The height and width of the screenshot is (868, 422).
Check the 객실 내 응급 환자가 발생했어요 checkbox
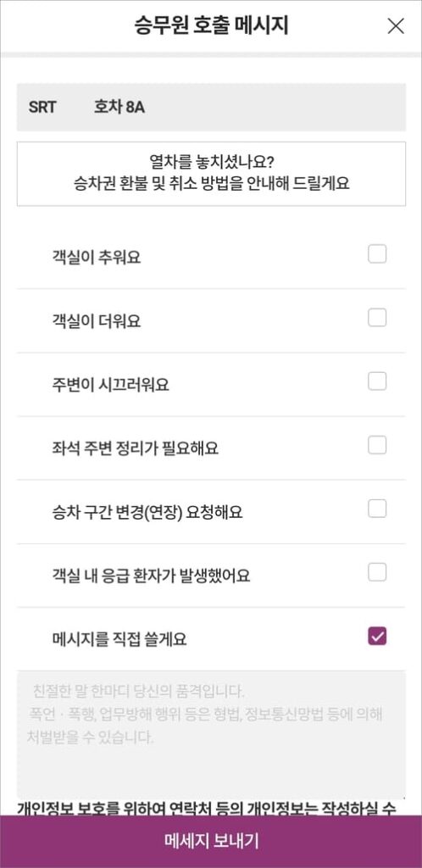click(x=377, y=572)
